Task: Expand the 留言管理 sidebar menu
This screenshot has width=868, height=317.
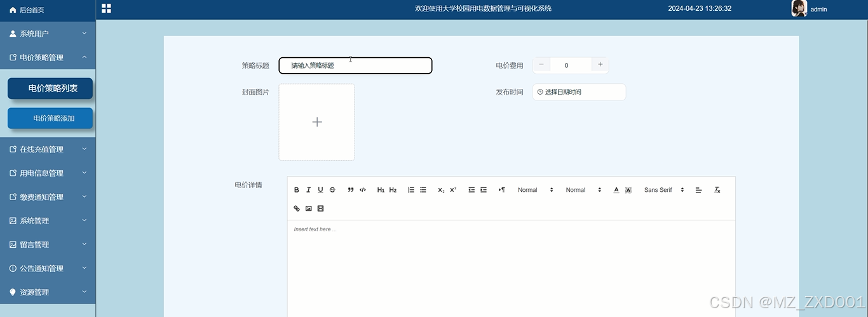Action: coord(48,245)
